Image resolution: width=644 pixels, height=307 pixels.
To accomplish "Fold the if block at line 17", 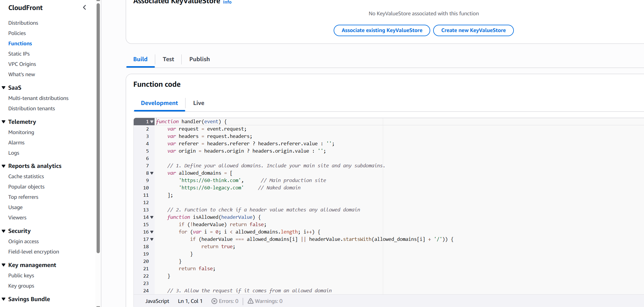I will [x=152, y=239].
